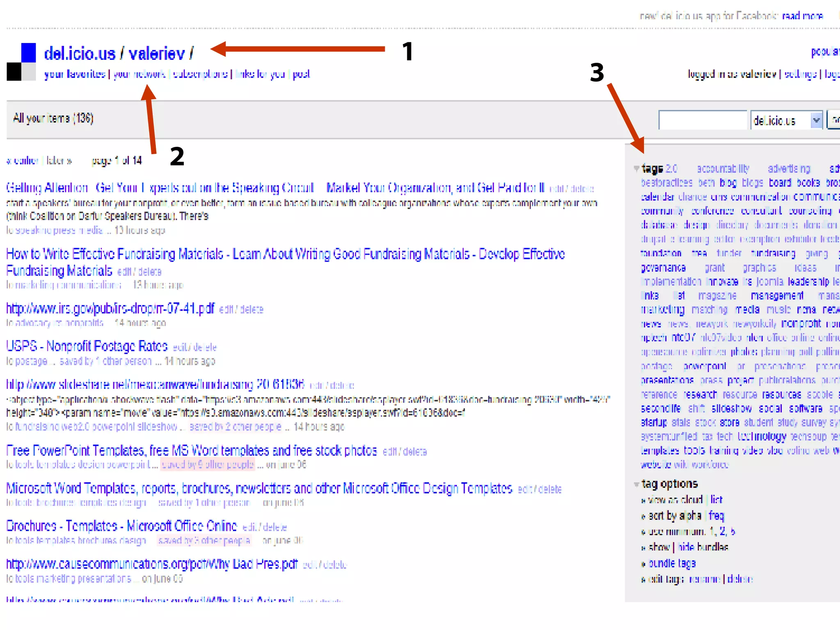
Task: Open the irs.gov rr-07-41.pdf bookmark
Action: point(110,308)
